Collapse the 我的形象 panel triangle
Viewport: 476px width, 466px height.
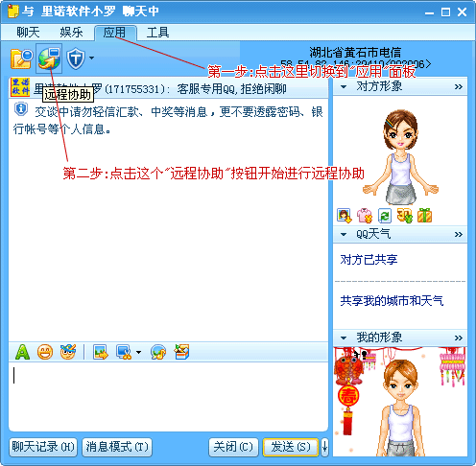coord(344,338)
